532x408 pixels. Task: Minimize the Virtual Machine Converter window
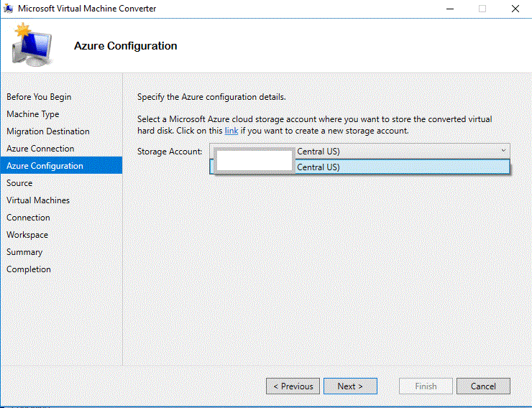(x=450, y=9)
